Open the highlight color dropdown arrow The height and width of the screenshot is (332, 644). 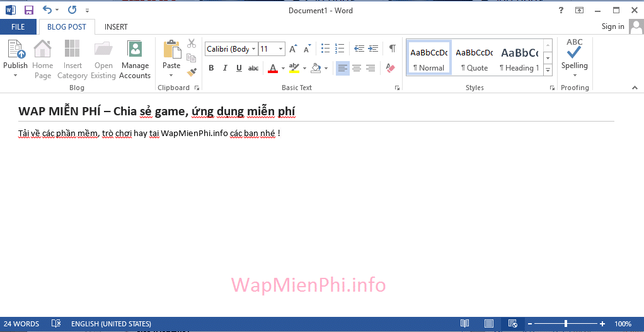304,68
